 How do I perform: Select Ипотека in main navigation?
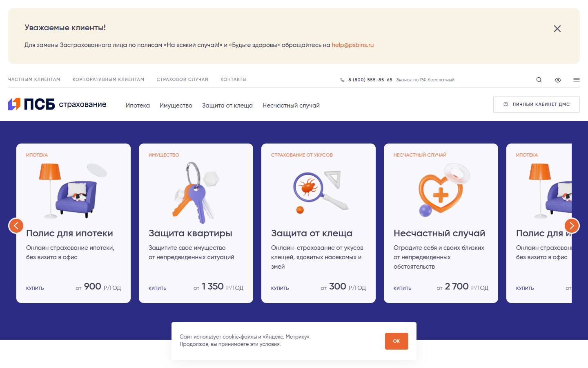(x=138, y=105)
